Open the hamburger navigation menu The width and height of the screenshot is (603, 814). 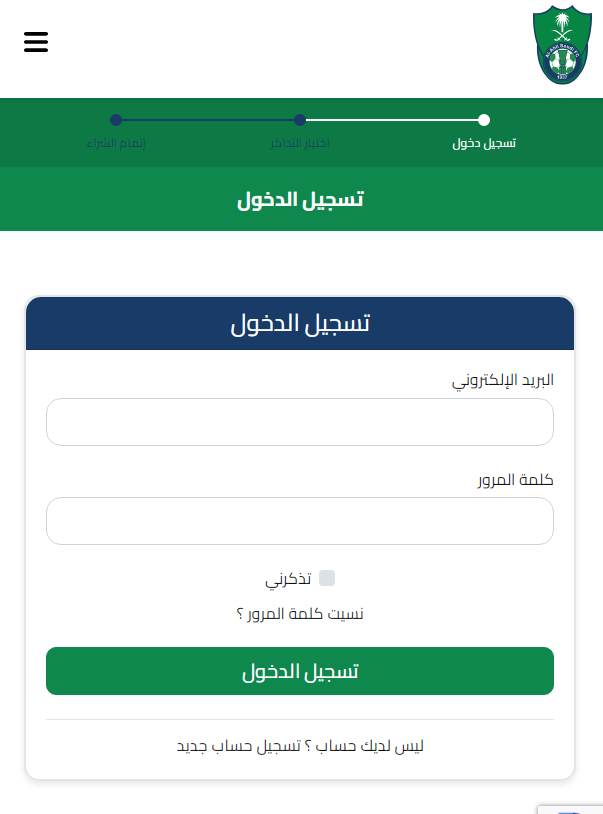[36, 42]
